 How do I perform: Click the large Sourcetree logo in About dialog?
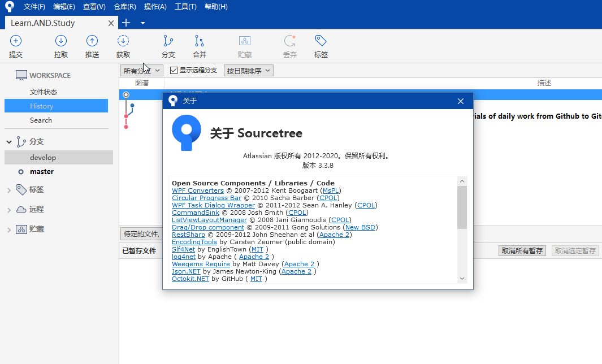pos(187,132)
